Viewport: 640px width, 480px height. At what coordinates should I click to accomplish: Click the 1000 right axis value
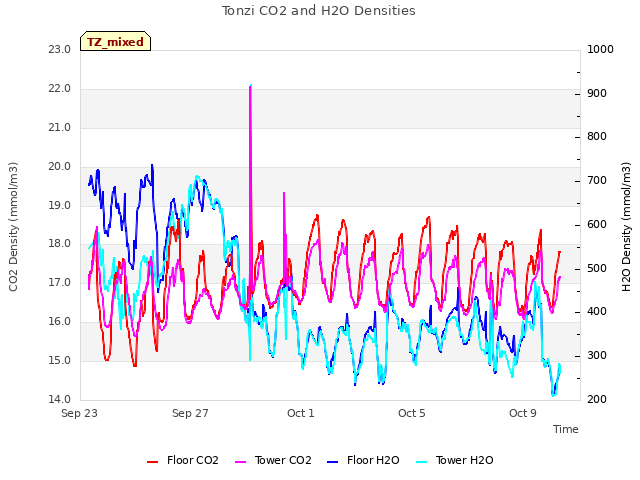pyautogui.click(x=600, y=50)
